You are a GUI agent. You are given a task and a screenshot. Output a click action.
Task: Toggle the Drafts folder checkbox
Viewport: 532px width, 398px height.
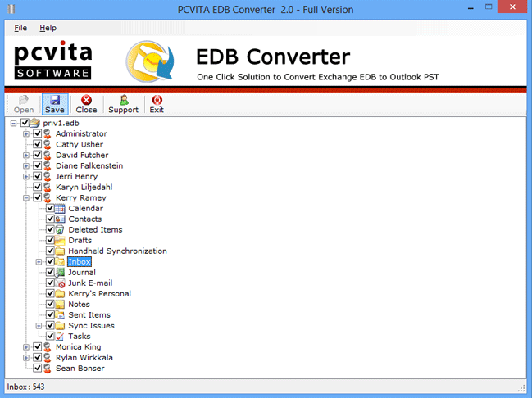(x=50, y=240)
